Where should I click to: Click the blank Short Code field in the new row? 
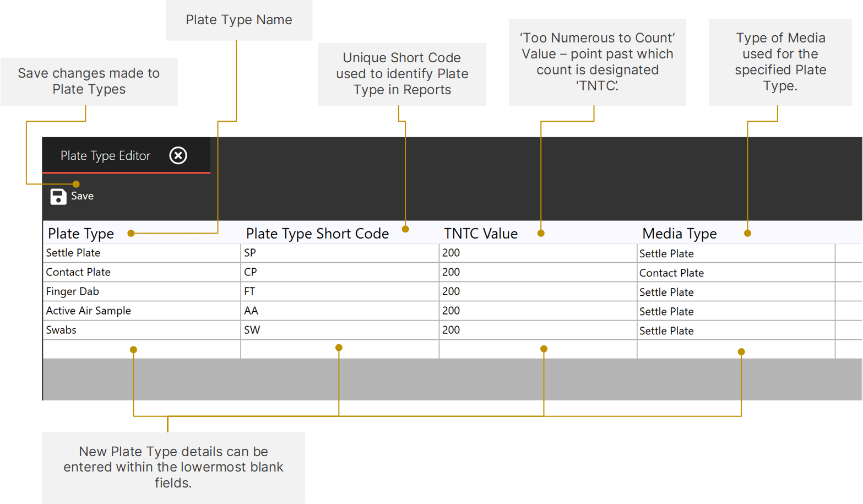[339, 349]
